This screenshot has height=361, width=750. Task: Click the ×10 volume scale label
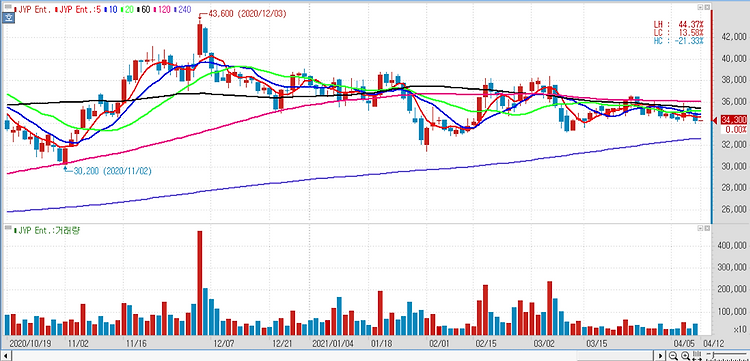click(x=739, y=329)
